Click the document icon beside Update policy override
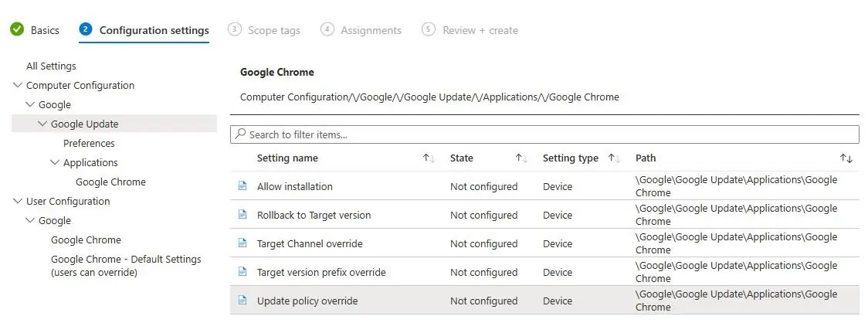The width and height of the screenshot is (868, 333). pos(242,301)
